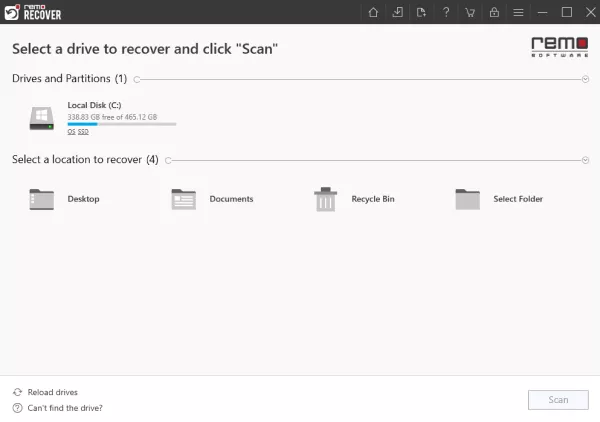Click the Local Disk storage usage bar
This screenshot has height=422, width=600.
point(121,124)
